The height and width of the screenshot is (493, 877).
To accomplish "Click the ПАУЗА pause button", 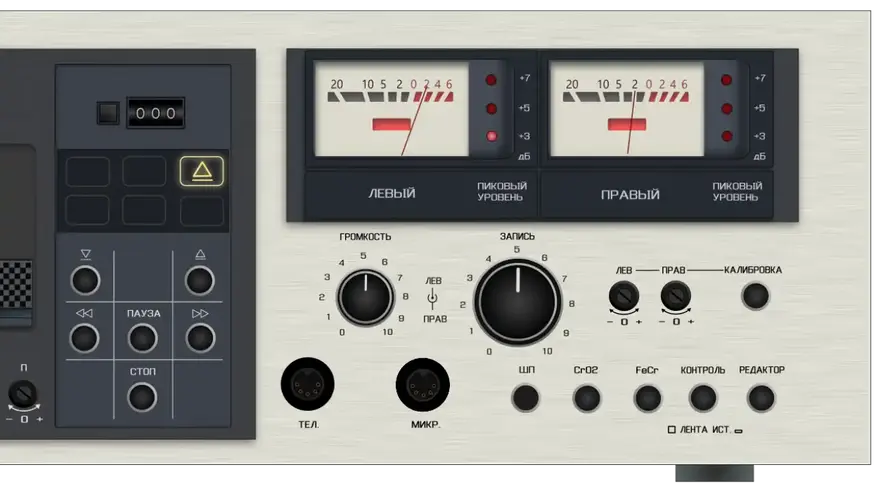I will click(x=143, y=339).
